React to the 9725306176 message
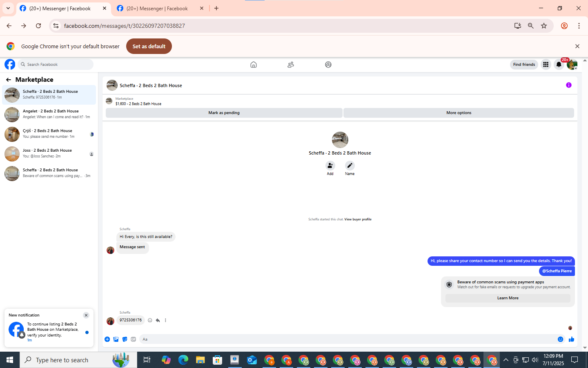Viewport: 588px width, 368px height. [x=150, y=321]
